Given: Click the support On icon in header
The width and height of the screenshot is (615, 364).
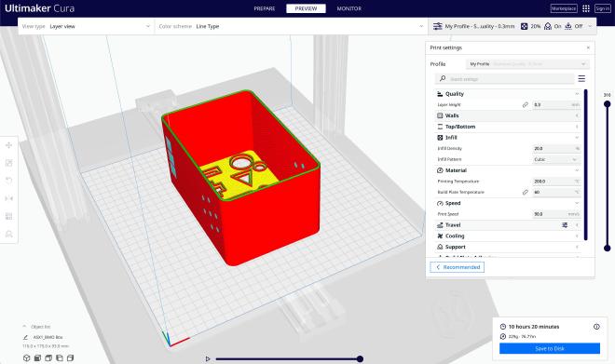Looking at the screenshot, I should (548, 26).
